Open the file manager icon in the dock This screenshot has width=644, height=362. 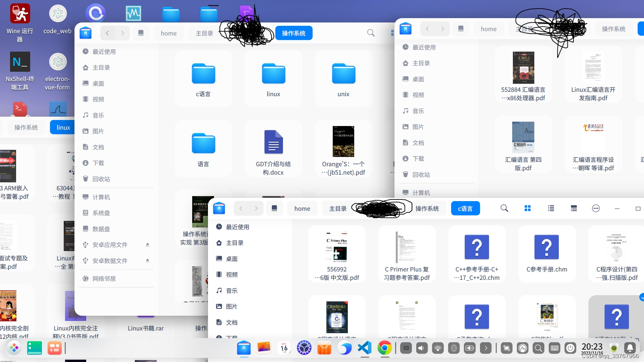(244, 348)
